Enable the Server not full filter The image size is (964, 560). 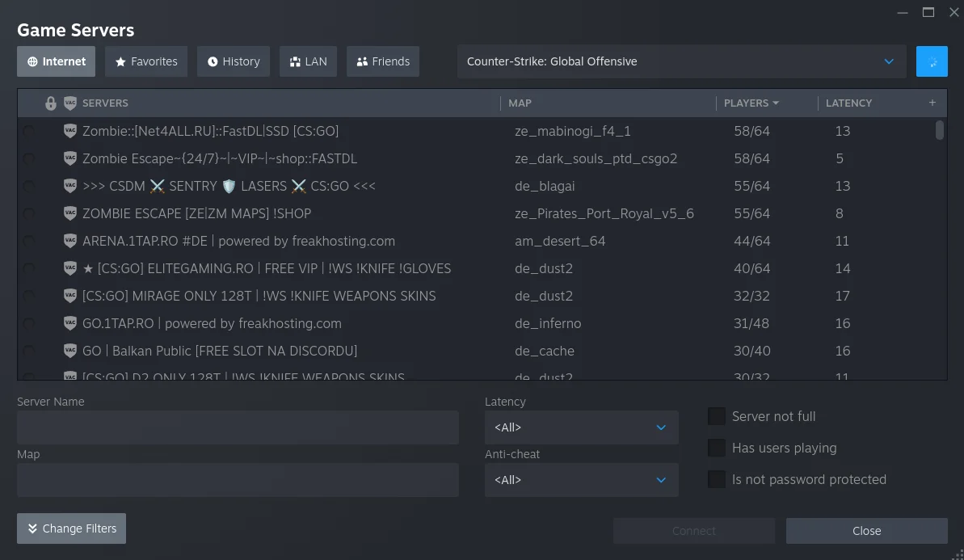[x=716, y=415]
